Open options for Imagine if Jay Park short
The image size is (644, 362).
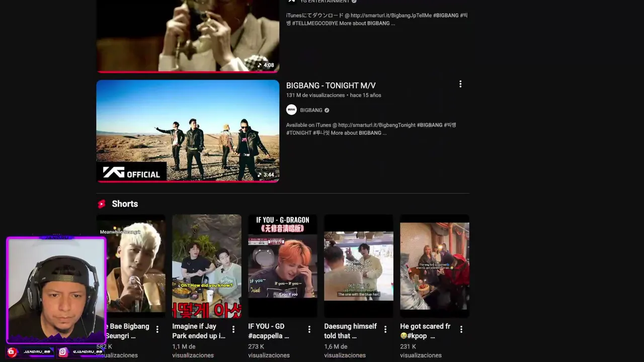pyautogui.click(x=233, y=329)
